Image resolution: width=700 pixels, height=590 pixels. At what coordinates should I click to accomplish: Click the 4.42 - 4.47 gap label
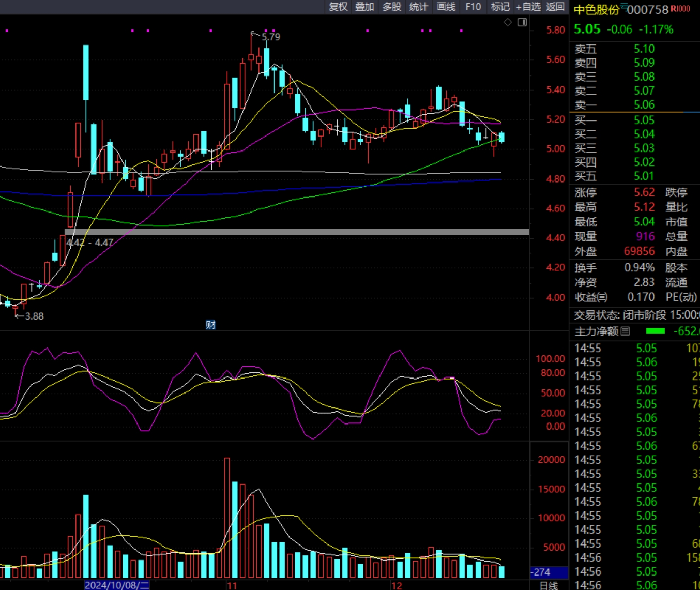click(89, 242)
